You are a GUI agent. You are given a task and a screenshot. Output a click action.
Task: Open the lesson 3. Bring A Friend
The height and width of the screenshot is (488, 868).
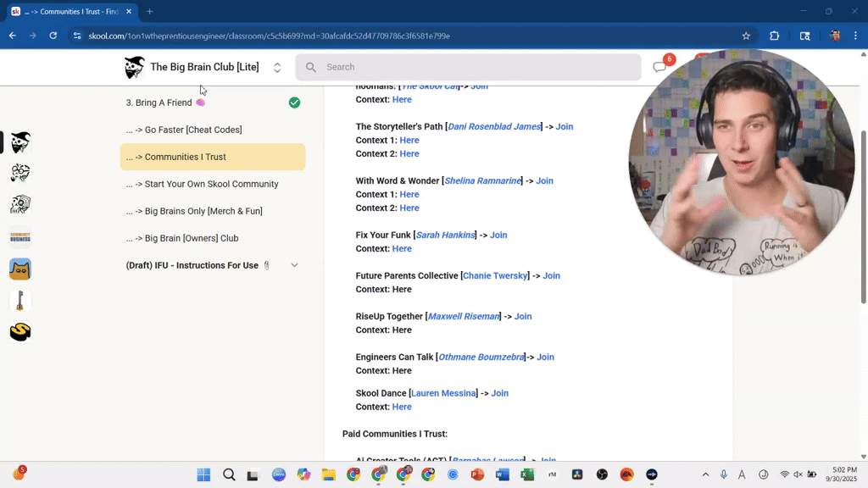coord(165,103)
